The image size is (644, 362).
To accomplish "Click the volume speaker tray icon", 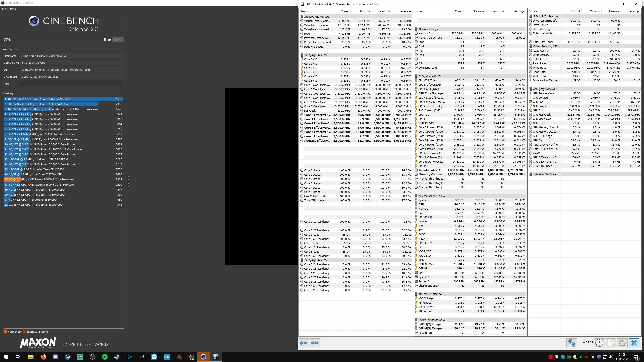I will click(x=611, y=357).
